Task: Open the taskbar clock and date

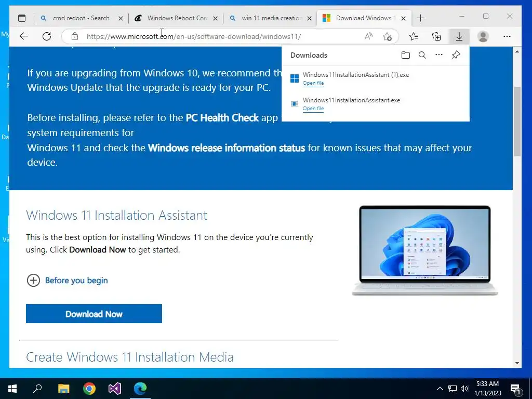Action: pyautogui.click(x=487, y=389)
